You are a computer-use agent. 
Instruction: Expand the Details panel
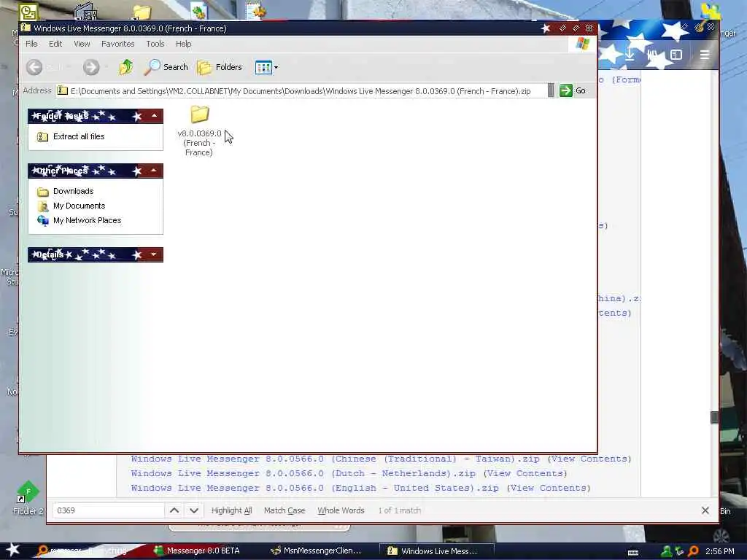point(155,254)
